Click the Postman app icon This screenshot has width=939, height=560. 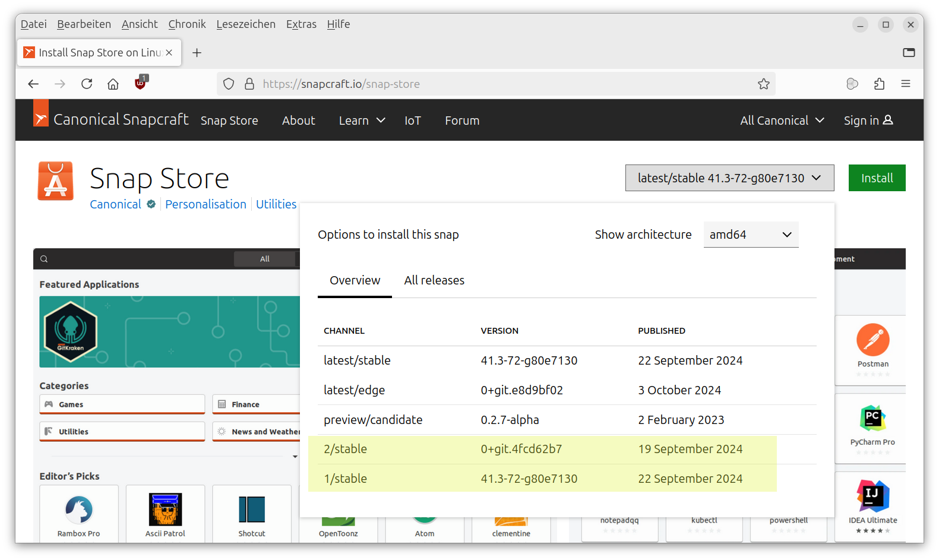point(872,340)
